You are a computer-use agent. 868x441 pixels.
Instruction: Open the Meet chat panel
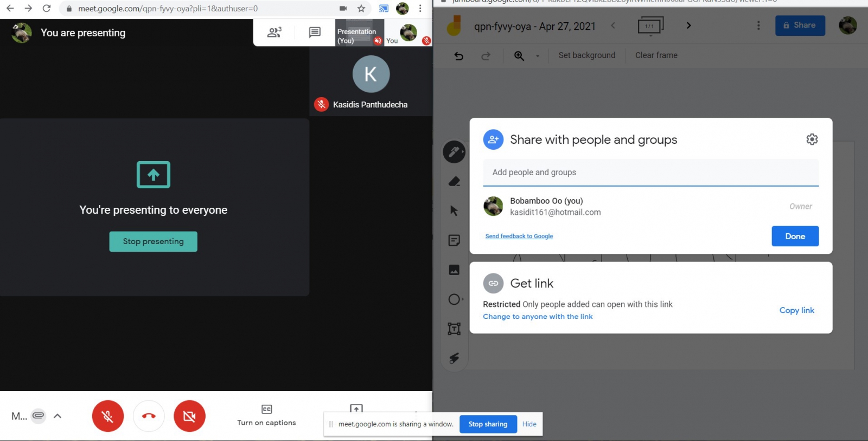(x=315, y=33)
